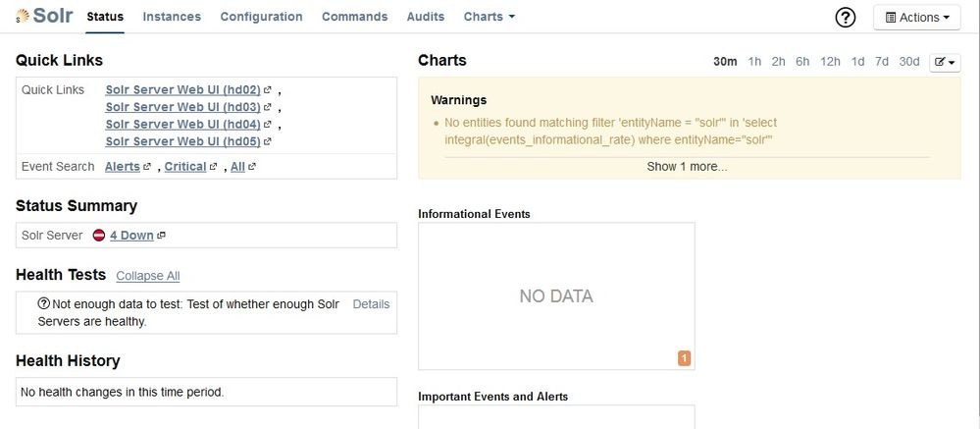This screenshot has height=429, width=980.
Task: Click the help question mark icon
Action: [846, 18]
